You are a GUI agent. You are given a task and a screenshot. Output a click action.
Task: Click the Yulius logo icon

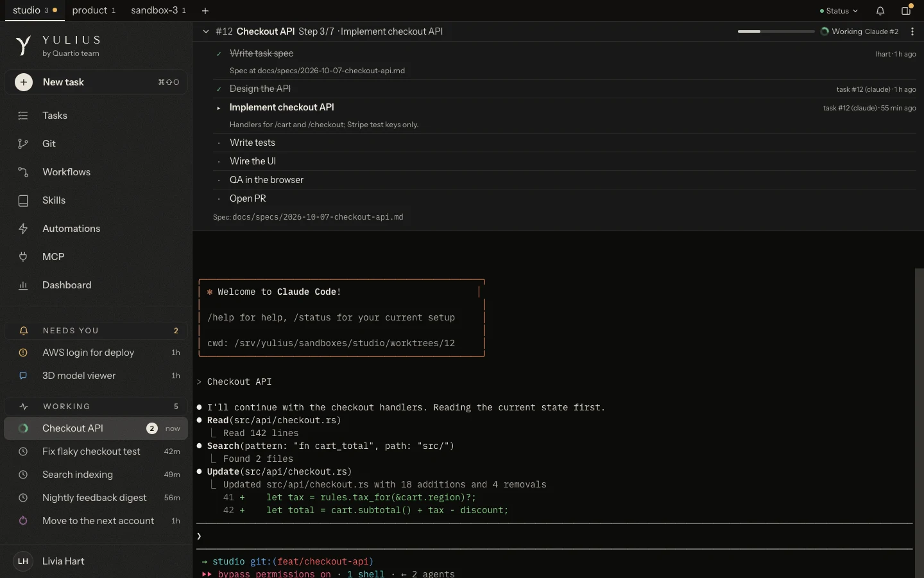click(23, 46)
